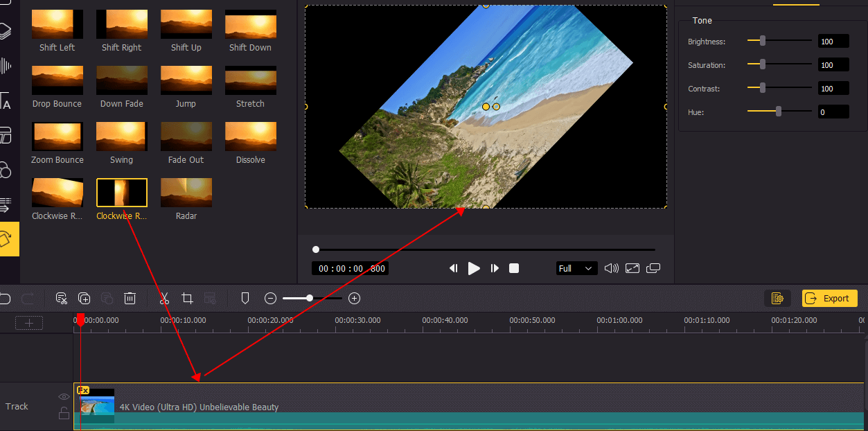Click the Zoom In icon on timeline toolbar

click(354, 298)
